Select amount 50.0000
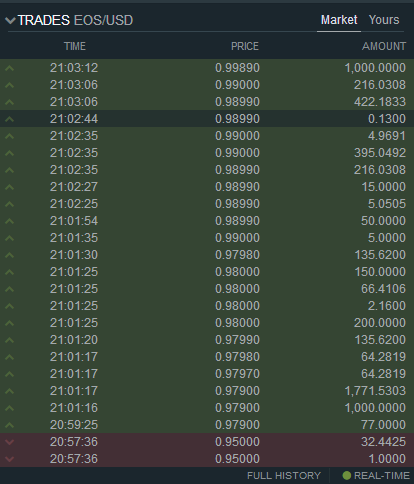 tap(383, 221)
